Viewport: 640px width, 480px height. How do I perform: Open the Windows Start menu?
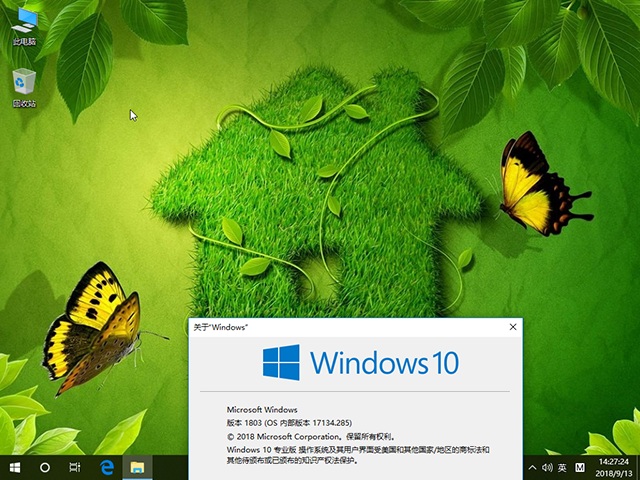pyautogui.click(x=15, y=467)
